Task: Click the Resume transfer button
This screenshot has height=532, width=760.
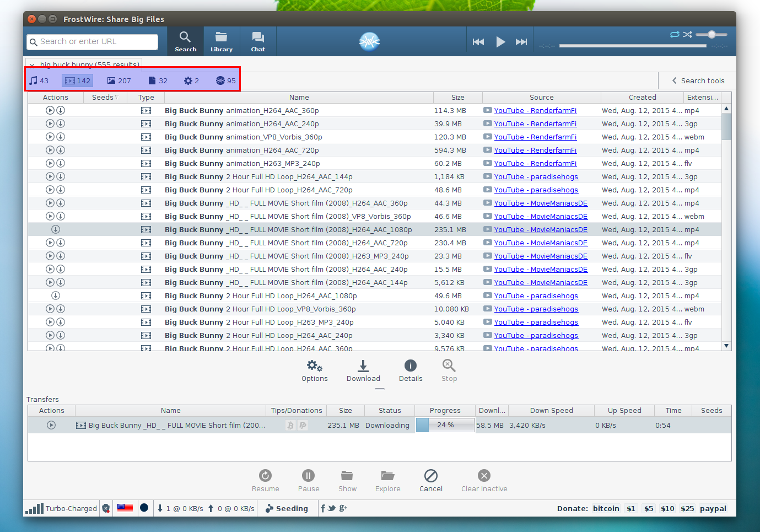Action: pos(266,481)
